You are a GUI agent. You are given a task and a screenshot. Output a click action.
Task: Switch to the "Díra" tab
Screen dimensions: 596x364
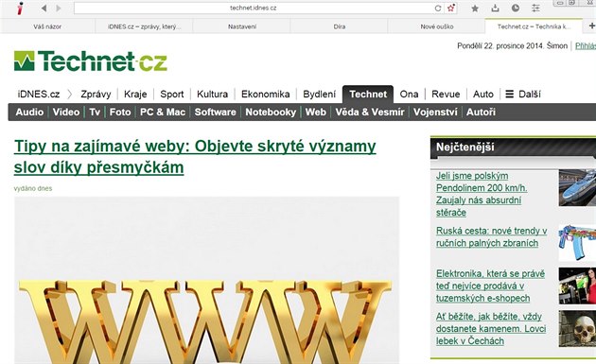(x=340, y=26)
